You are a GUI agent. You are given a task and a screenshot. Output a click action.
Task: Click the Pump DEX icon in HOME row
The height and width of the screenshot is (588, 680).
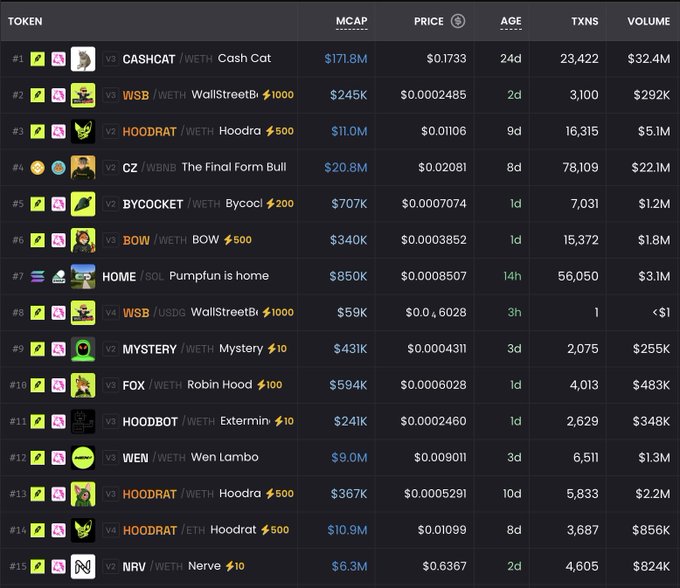(x=59, y=276)
